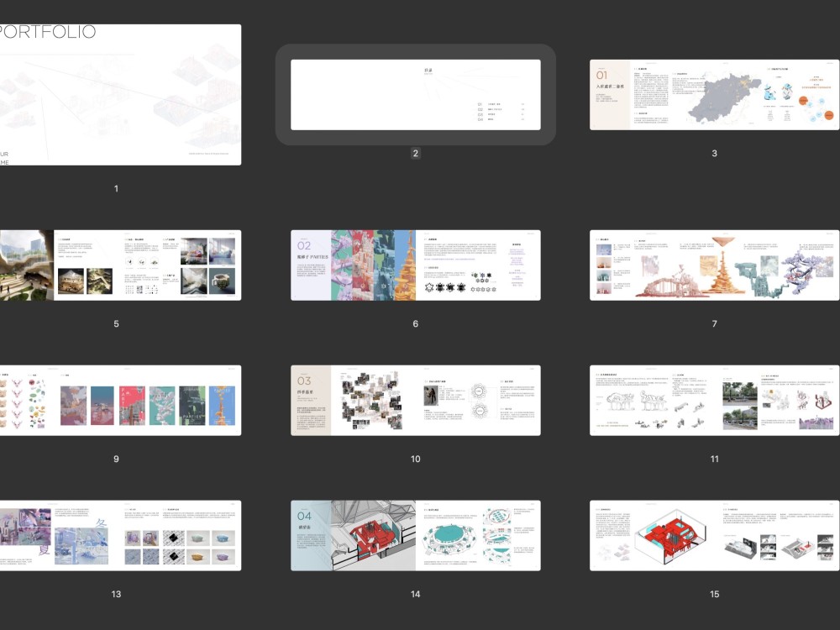Open page 3 thumbnail with grey map

tap(715, 95)
